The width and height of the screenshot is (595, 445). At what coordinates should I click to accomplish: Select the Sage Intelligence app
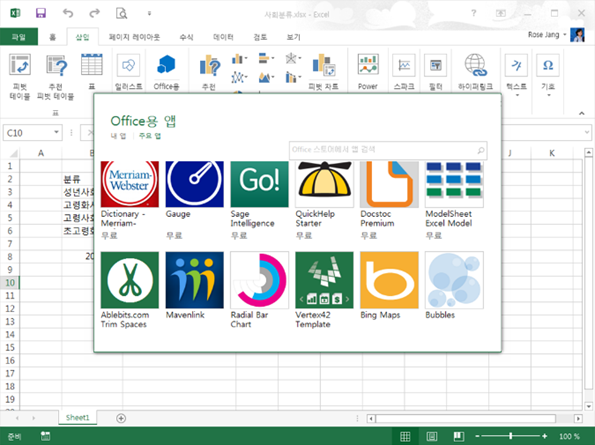[x=259, y=200]
